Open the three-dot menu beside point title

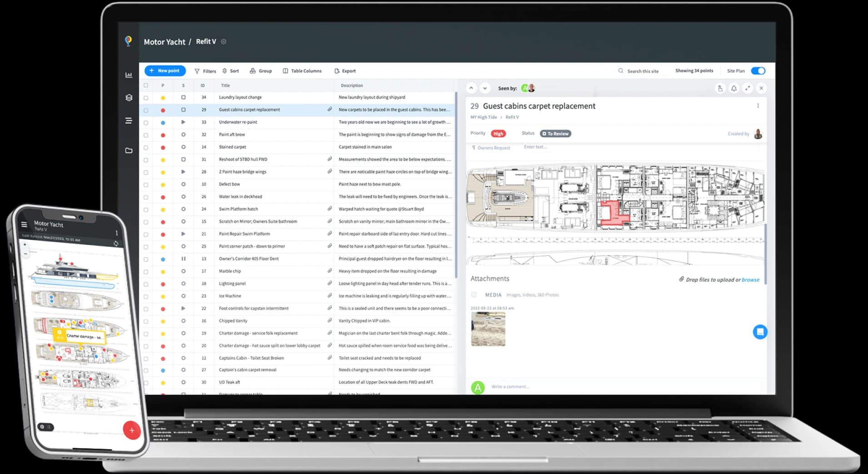(x=758, y=106)
